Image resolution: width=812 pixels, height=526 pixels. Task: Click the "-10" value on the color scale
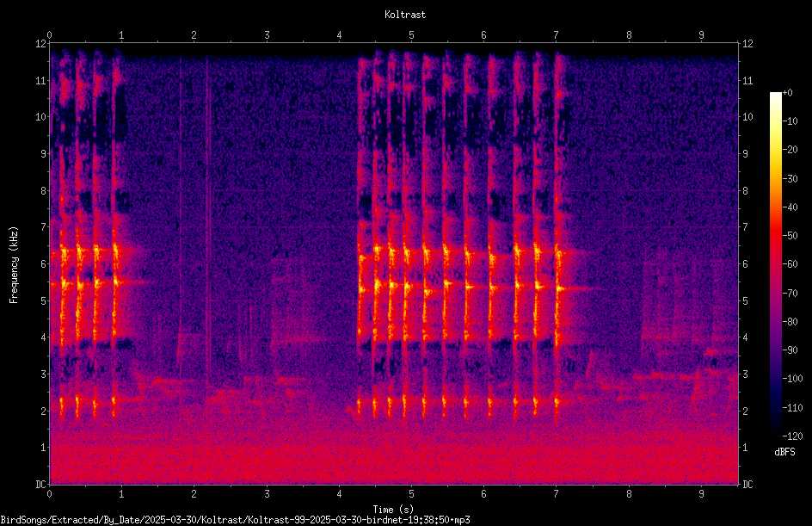(x=790, y=121)
